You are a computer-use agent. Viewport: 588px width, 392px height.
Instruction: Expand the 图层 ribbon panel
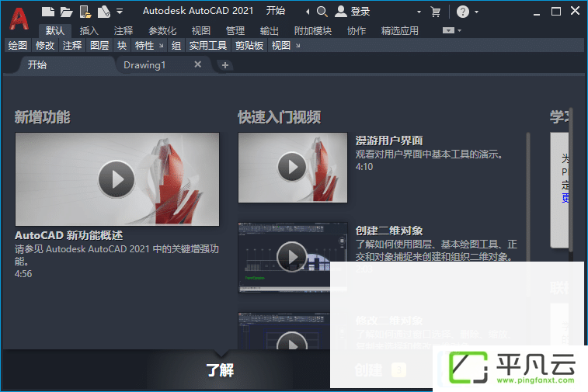pos(99,46)
